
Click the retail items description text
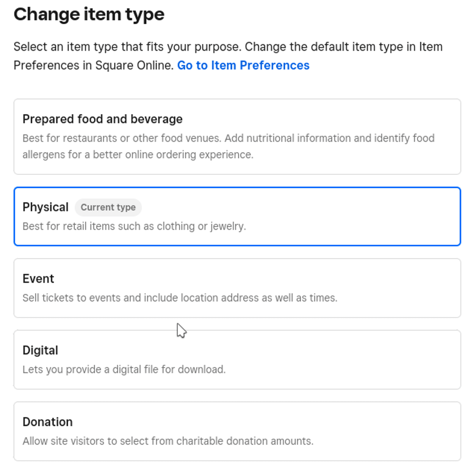click(x=134, y=226)
